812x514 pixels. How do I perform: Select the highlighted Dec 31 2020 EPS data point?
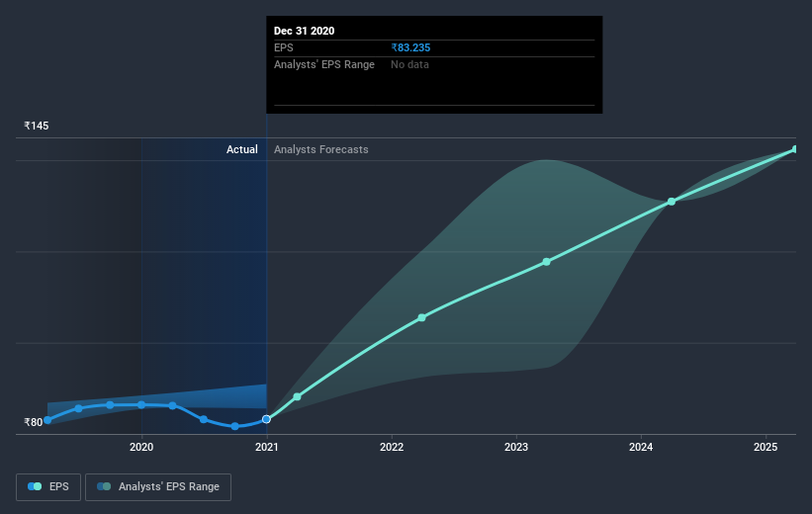[266, 419]
